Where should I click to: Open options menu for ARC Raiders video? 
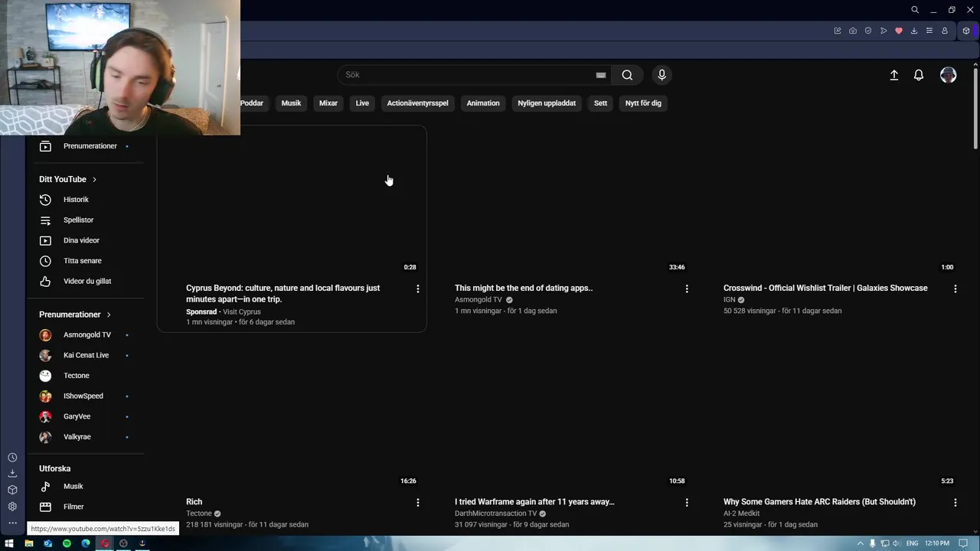955,502
